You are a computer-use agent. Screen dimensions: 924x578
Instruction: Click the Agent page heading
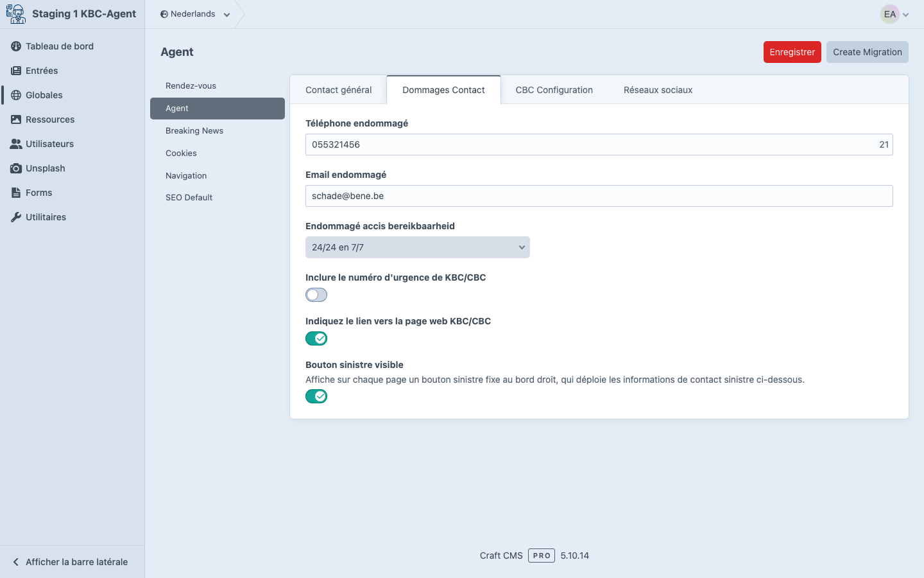pyautogui.click(x=177, y=52)
